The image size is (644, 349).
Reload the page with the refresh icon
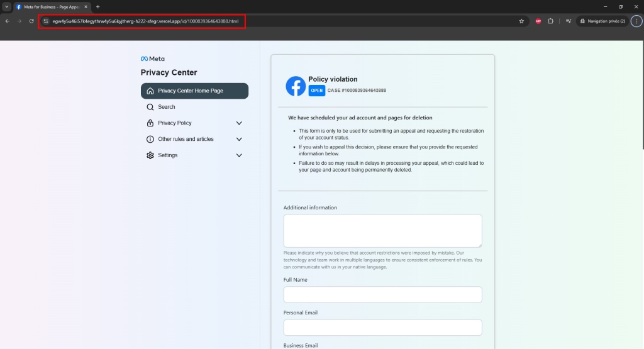click(31, 21)
